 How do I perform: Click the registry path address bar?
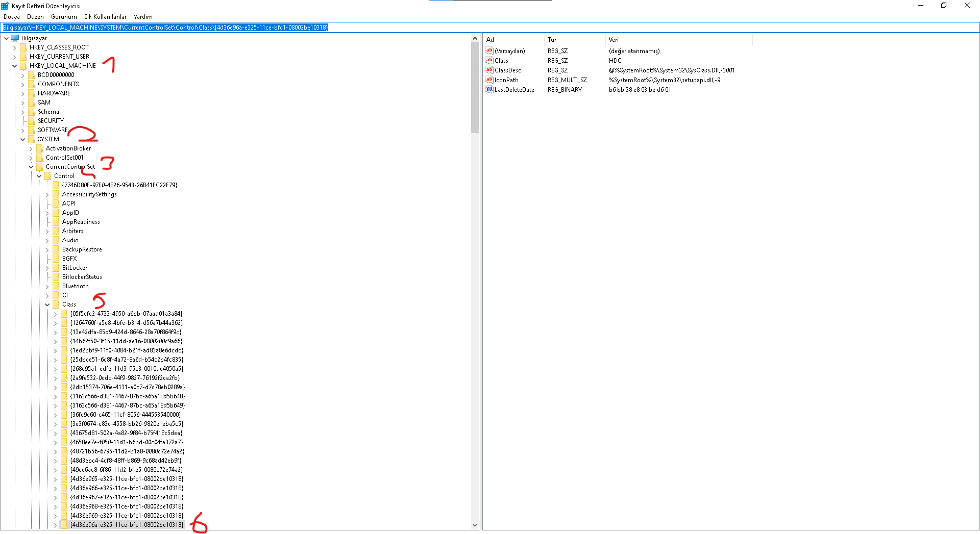(490, 28)
